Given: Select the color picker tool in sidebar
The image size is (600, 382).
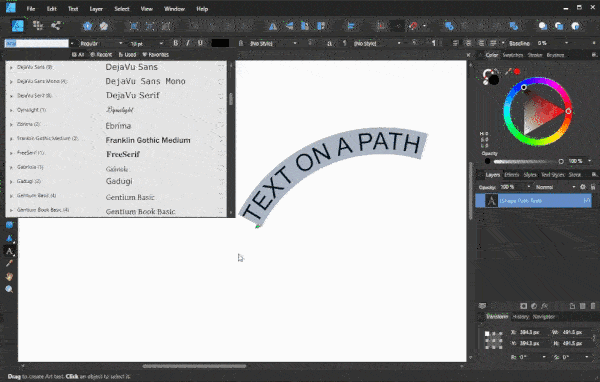Looking at the screenshot, I should [10, 263].
